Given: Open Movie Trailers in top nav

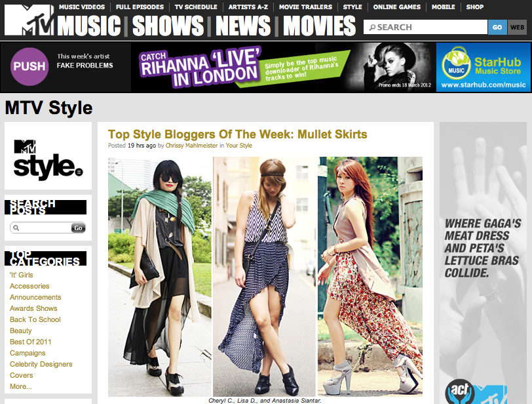Looking at the screenshot, I should (305, 7).
